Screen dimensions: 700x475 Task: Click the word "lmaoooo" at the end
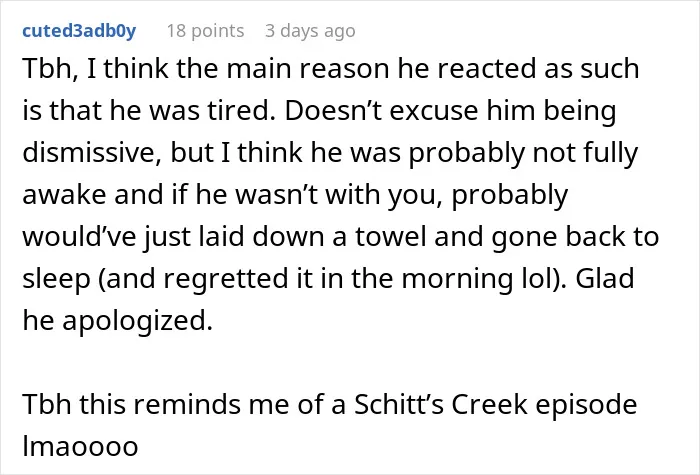click(x=80, y=446)
